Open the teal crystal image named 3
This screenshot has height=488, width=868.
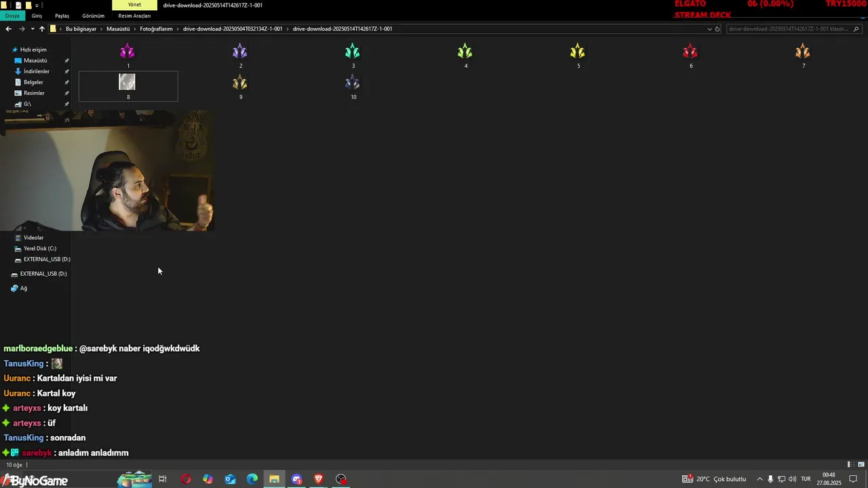click(353, 52)
